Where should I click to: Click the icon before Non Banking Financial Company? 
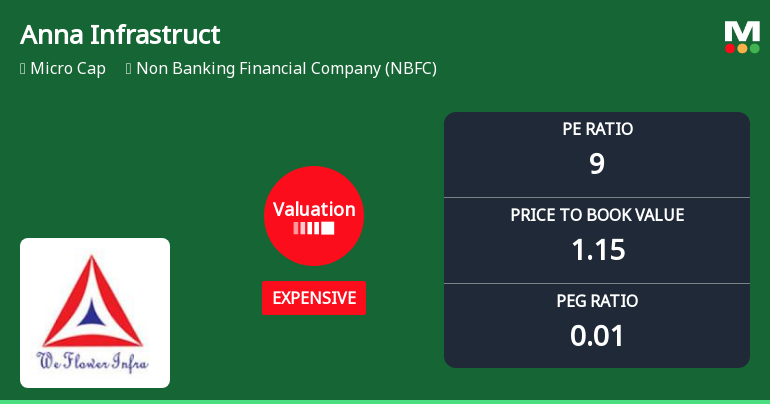pyautogui.click(x=129, y=69)
